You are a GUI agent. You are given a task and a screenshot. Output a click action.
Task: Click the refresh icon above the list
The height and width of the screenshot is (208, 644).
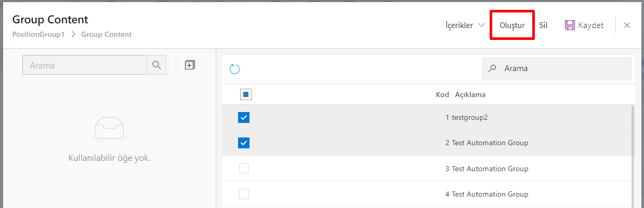234,69
